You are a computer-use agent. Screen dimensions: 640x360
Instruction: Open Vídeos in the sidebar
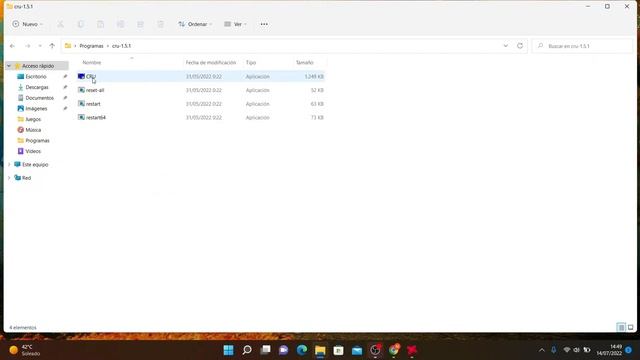point(33,151)
